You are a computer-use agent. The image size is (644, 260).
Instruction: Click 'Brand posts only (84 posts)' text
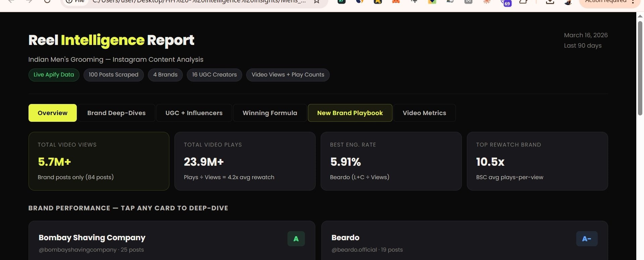click(75, 177)
